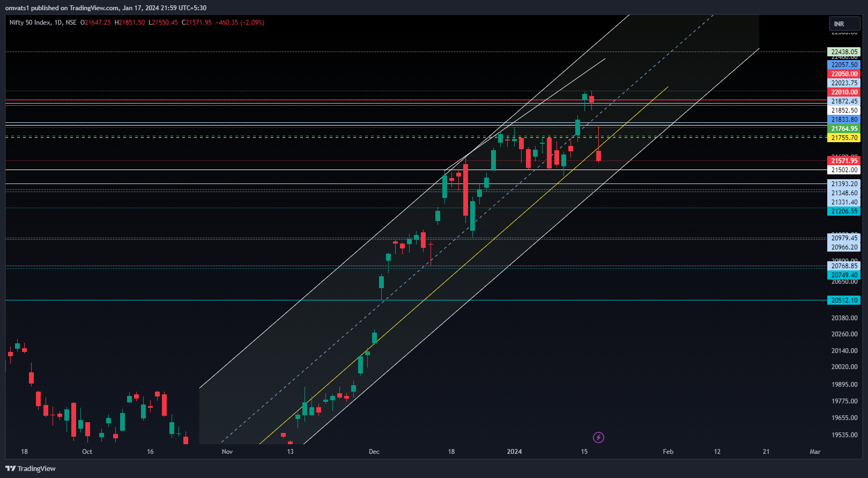The image size is (868, 478).
Task: Click the low value L21550.45
Action: click(x=163, y=23)
